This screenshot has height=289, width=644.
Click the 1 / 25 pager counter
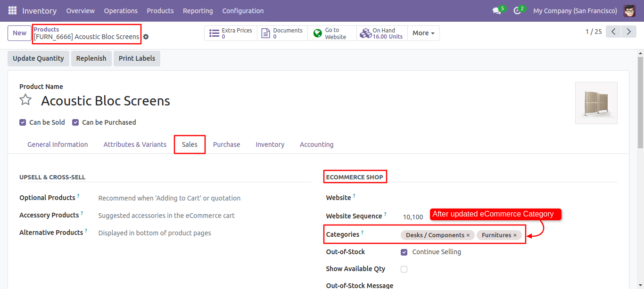594,32
